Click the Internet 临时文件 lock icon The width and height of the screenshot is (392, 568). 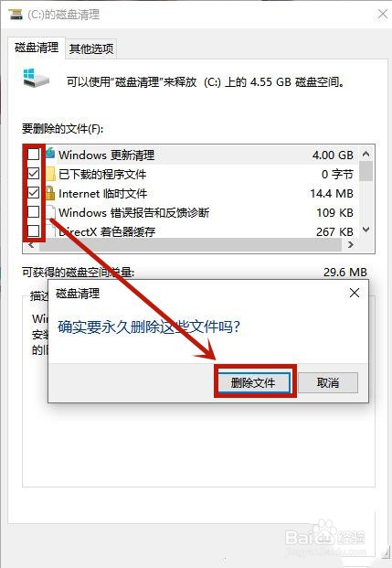coord(50,193)
